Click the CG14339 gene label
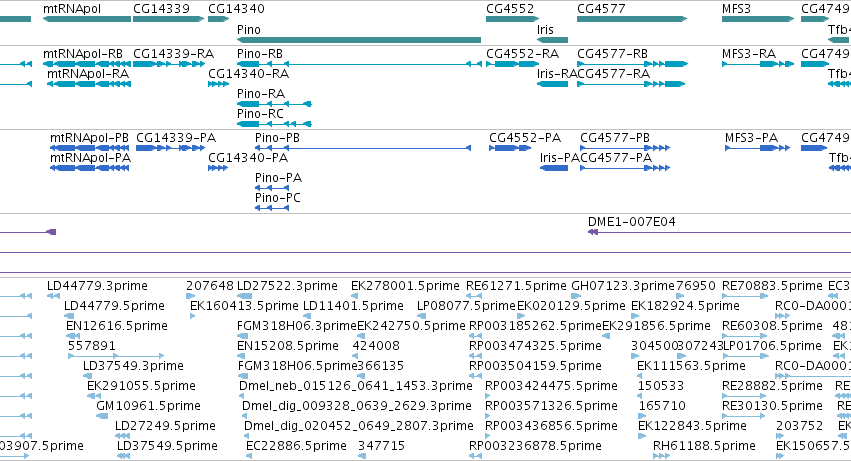Image resolution: width=851 pixels, height=461 pixels. click(161, 9)
